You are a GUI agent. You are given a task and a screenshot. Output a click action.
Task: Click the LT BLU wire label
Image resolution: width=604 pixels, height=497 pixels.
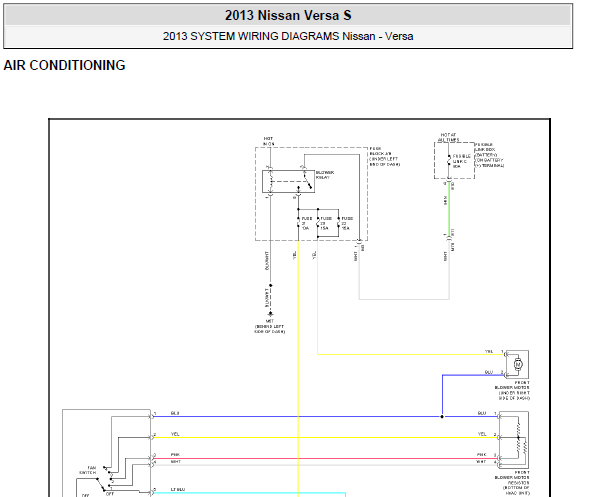tap(178, 489)
